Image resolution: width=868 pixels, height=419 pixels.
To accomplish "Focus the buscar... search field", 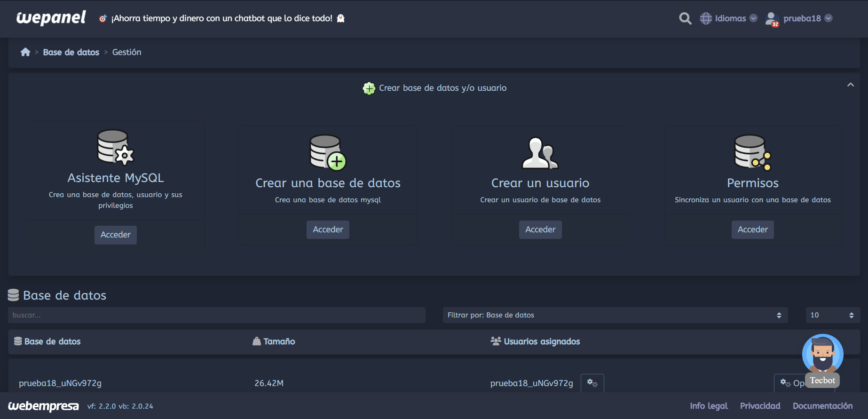I will (x=216, y=315).
